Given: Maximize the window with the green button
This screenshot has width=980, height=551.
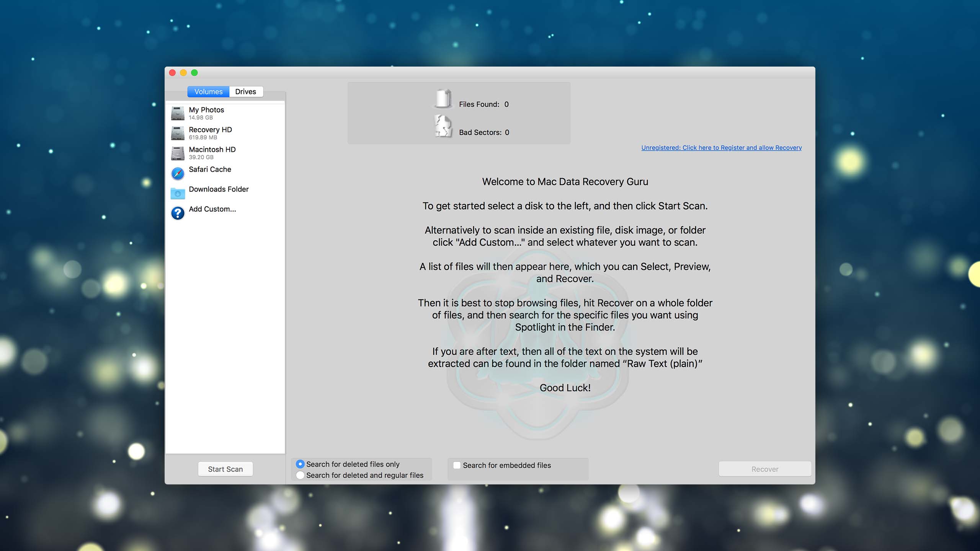Looking at the screenshot, I should pos(194,73).
